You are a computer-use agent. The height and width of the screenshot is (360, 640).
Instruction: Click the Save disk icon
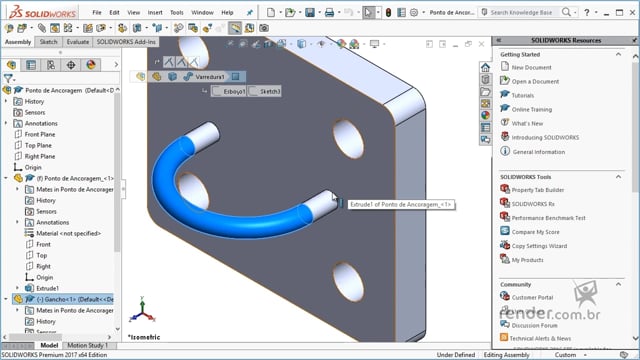tap(310, 13)
